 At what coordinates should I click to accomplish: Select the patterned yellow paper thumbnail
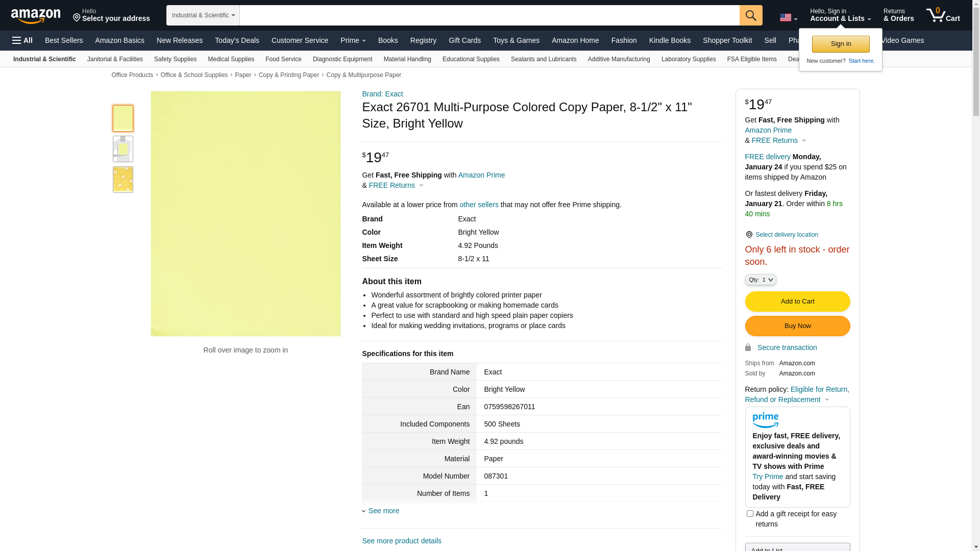[x=123, y=180]
